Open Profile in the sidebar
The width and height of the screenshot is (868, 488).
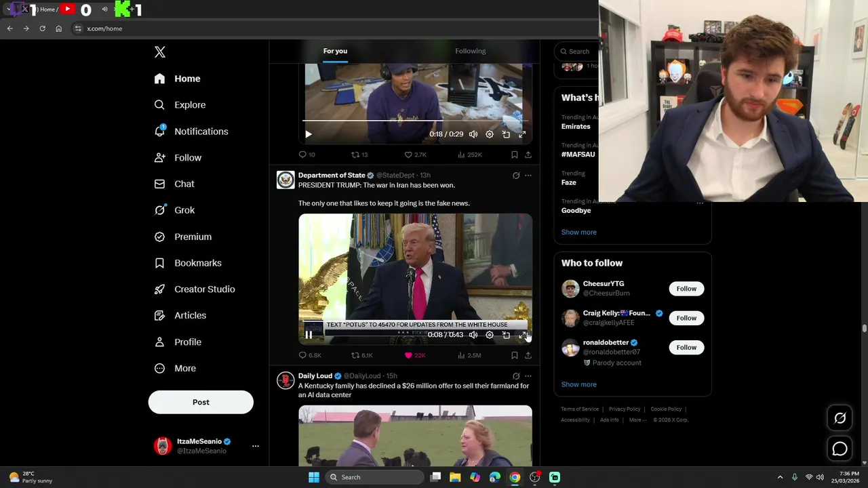[178, 342]
